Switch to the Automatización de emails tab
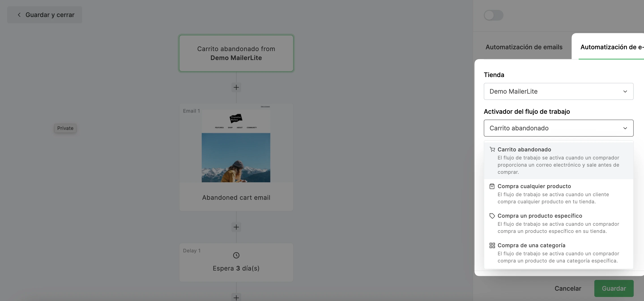Screen dimensions: 644x301 click(524, 47)
